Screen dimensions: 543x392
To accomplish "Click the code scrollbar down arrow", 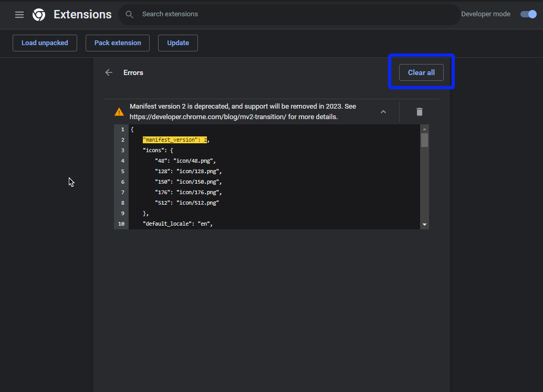I will click(x=424, y=225).
